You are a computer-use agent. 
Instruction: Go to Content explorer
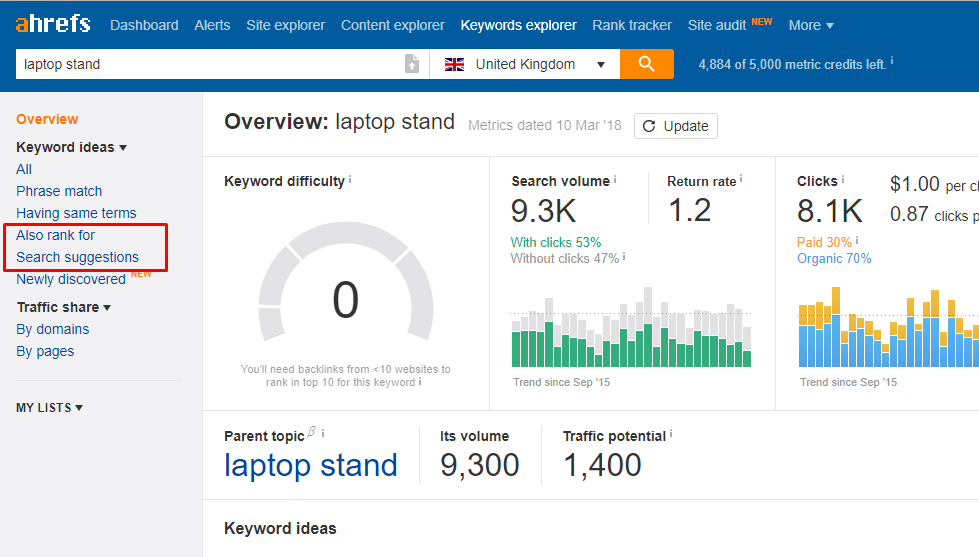(393, 26)
